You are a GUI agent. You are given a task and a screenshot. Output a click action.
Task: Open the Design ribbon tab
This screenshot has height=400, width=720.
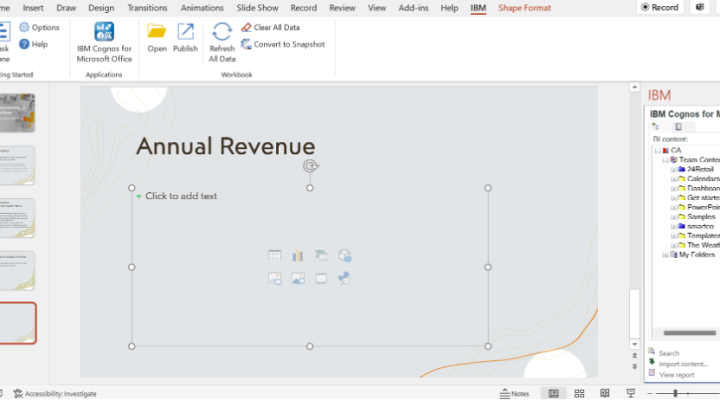(101, 8)
